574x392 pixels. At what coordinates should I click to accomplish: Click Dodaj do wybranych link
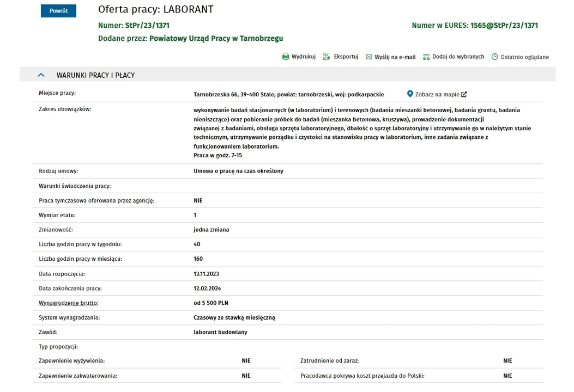(x=458, y=57)
